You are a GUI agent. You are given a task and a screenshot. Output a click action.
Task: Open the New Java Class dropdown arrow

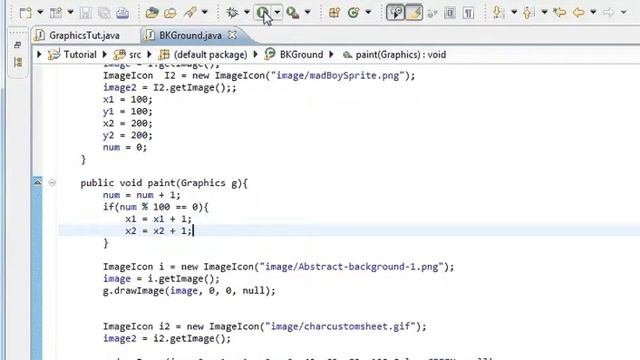click(x=368, y=13)
